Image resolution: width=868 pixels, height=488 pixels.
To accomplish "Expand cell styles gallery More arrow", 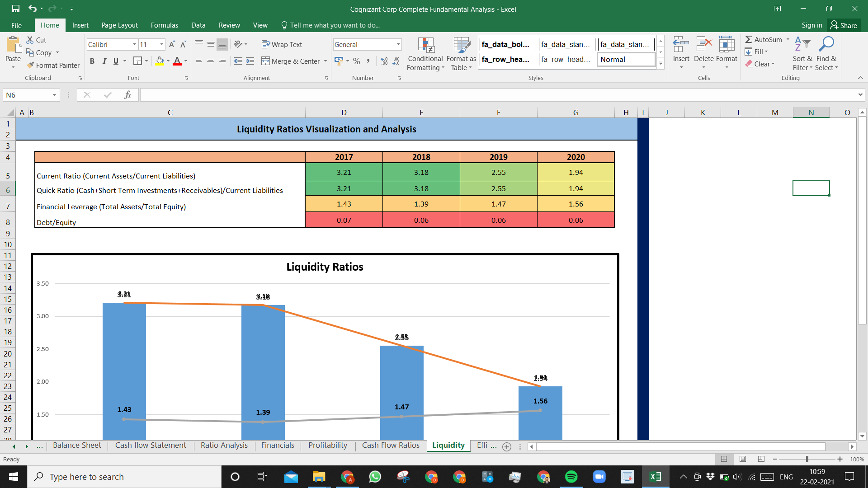I will pos(660,63).
